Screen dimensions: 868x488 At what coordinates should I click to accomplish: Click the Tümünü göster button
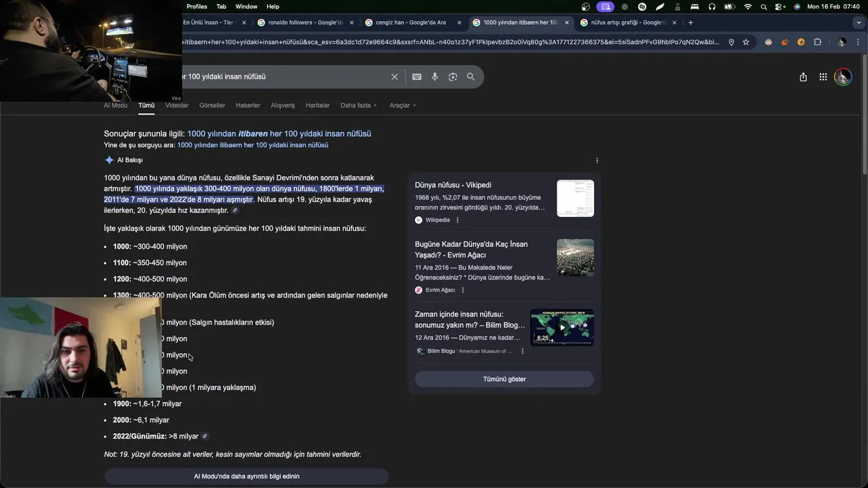coord(505,379)
